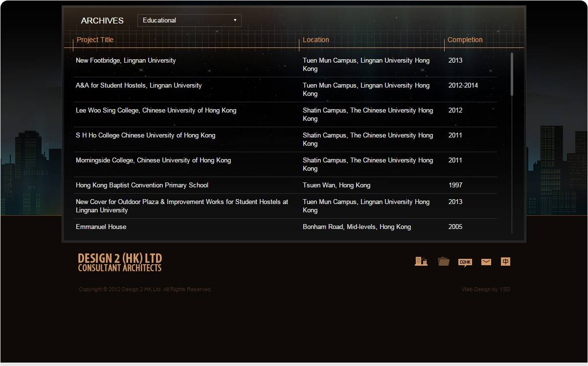
Task: Click the project list scrollbar thumb
Action: (x=512, y=74)
